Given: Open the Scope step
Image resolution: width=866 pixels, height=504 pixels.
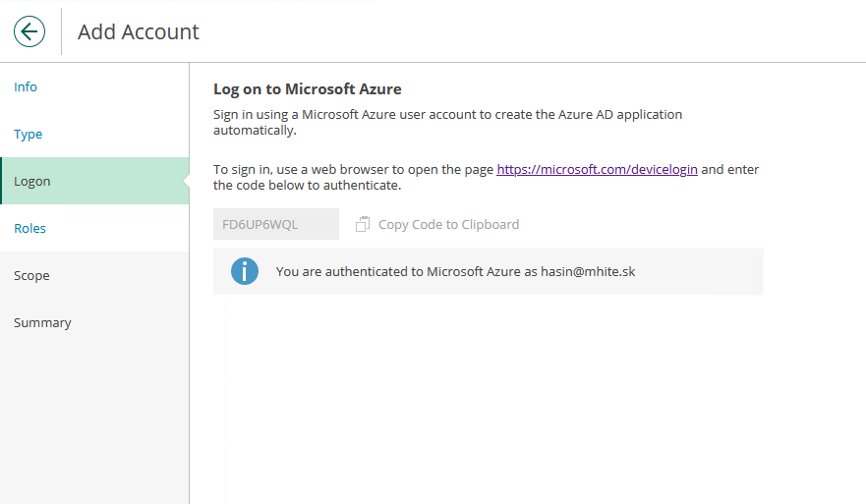Looking at the screenshot, I should click(31, 276).
